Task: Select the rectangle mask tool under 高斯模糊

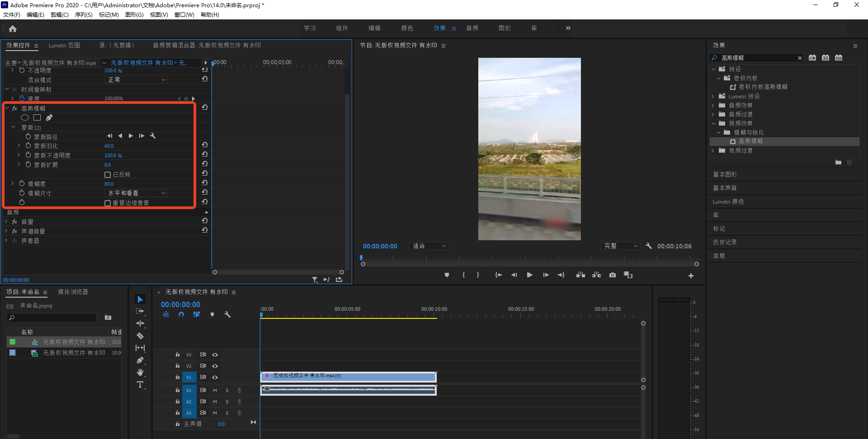Action: 37,117
